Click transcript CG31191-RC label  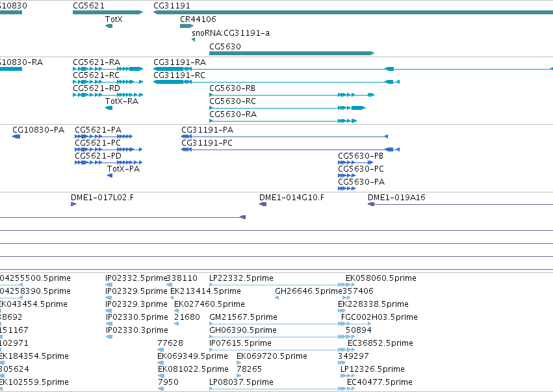pos(179,75)
